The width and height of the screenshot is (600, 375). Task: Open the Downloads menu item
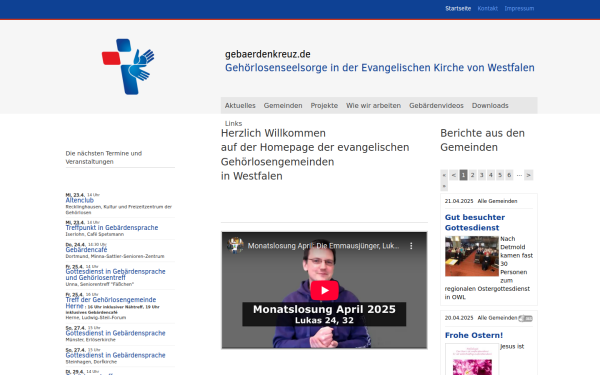click(490, 106)
